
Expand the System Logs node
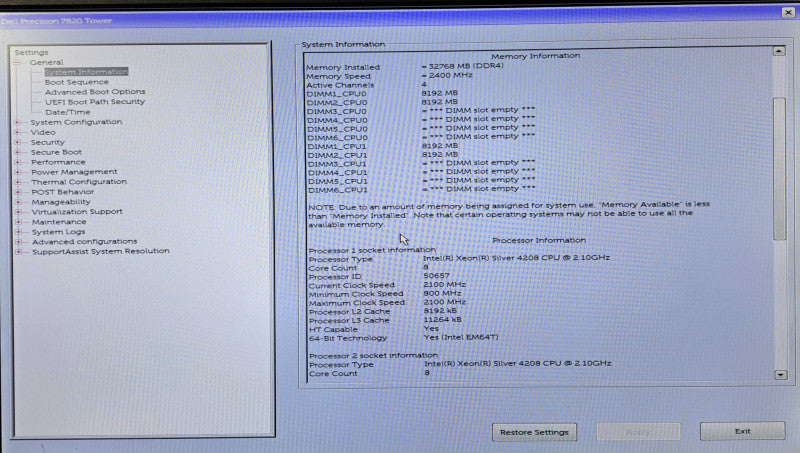pyautogui.click(x=18, y=232)
